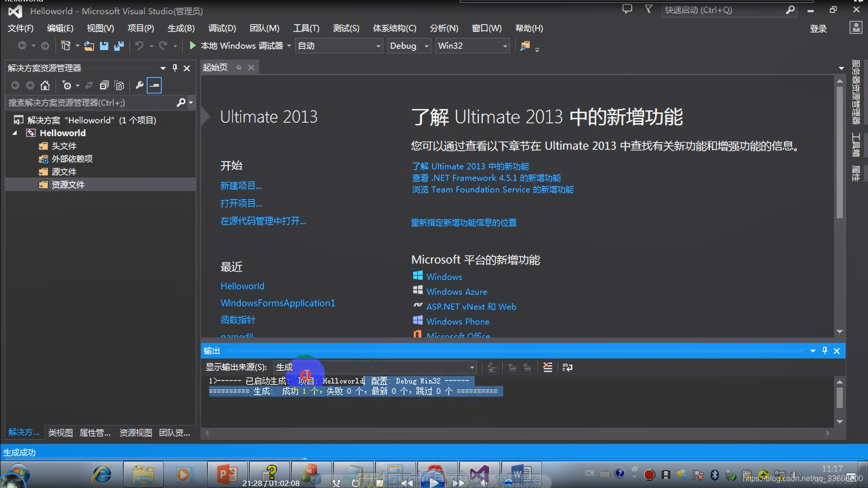The image size is (868, 488).
Task: Open the 调试(D) menu
Action: (x=222, y=28)
